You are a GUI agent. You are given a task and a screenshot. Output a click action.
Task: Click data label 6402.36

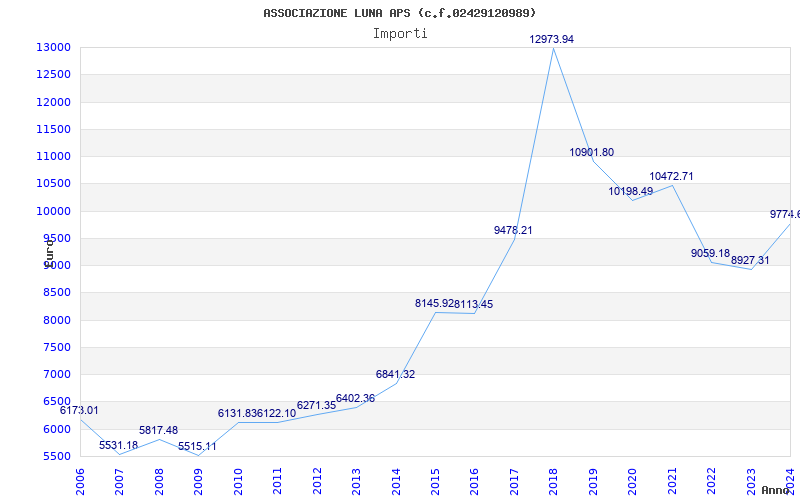pyautogui.click(x=355, y=398)
